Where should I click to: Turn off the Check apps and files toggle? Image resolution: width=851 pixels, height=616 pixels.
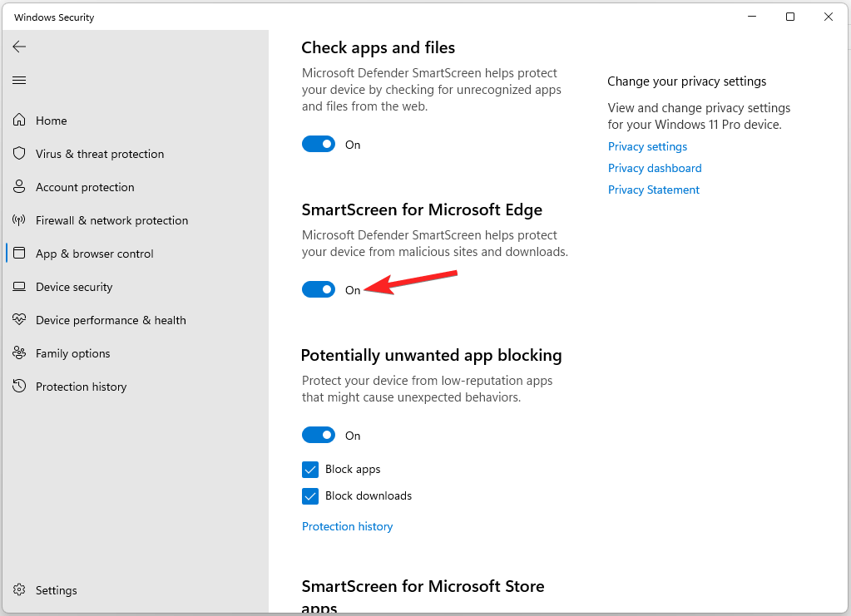click(x=319, y=144)
